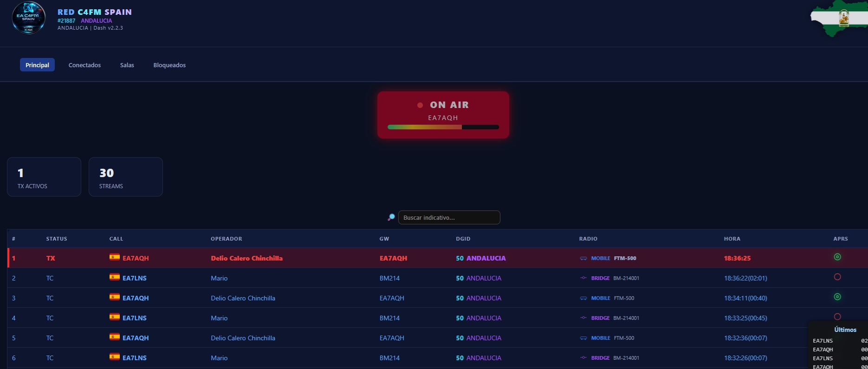The image size is (868, 369).
Task: Focus the Buscar indicativo search field
Action: click(449, 217)
